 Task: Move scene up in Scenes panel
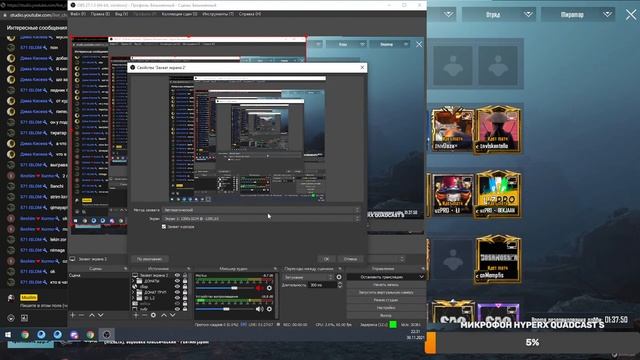pos(92,315)
